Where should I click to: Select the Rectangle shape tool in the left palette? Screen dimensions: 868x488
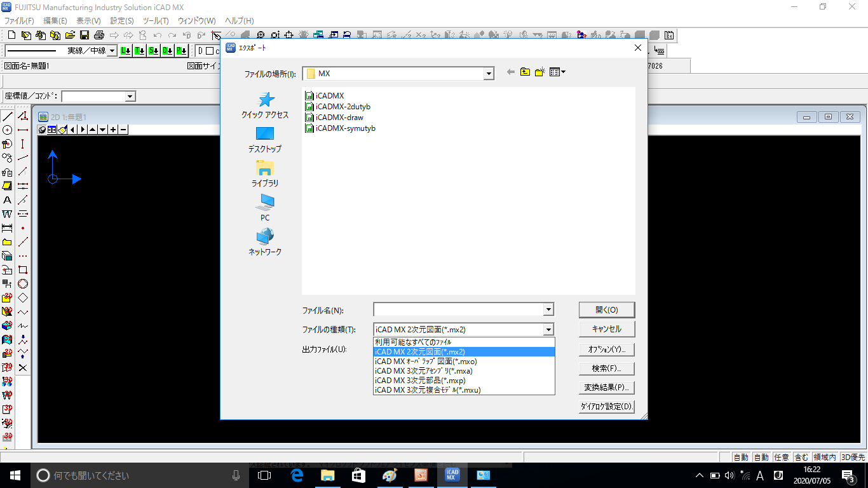point(23,270)
